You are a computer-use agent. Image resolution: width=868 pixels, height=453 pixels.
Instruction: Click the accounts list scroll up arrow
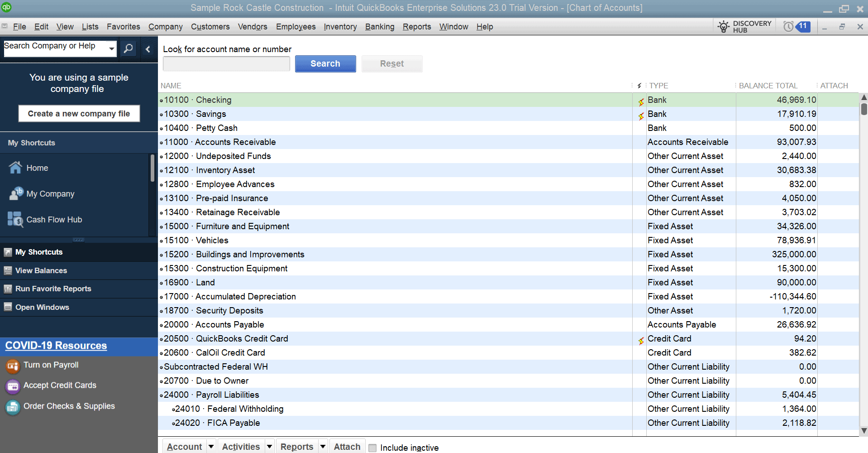[x=863, y=97]
